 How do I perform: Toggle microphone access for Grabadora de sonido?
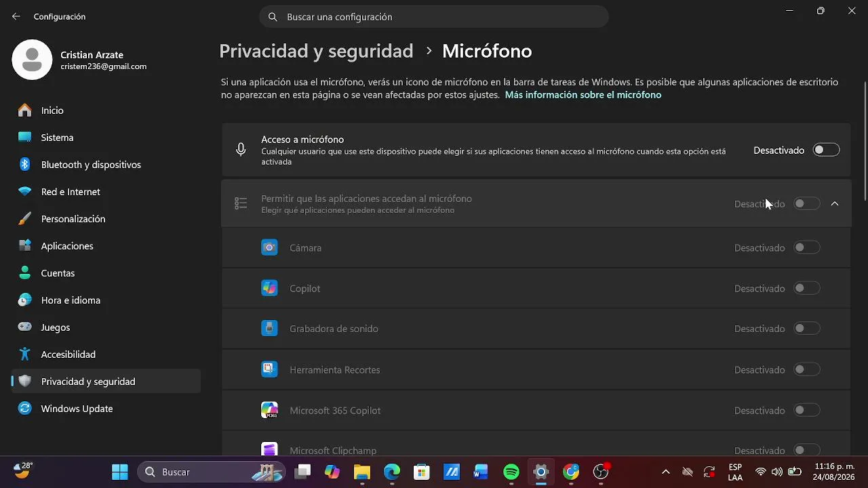click(807, 329)
